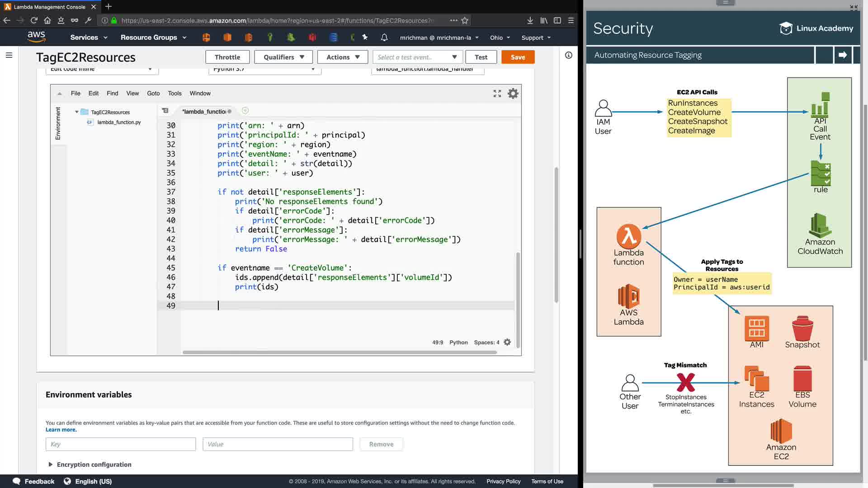The image size is (868, 488).
Task: Open Select a test event dropdown
Action: [417, 57]
